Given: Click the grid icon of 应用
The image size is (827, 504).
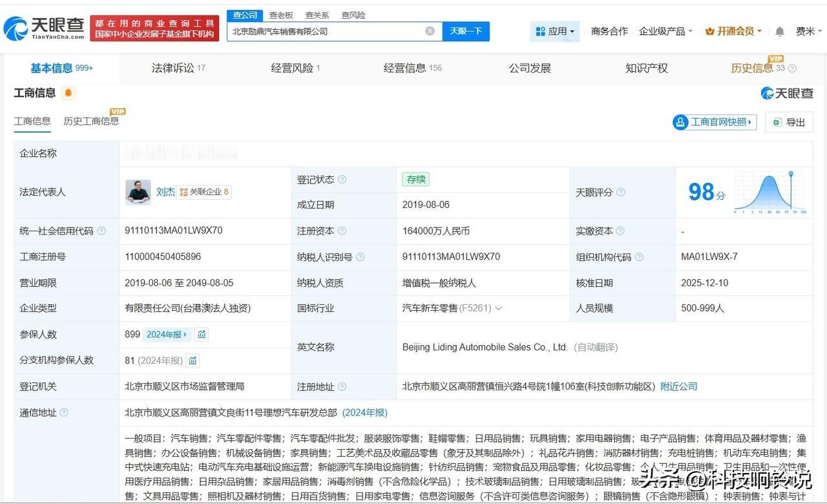Looking at the screenshot, I should click(x=541, y=31).
